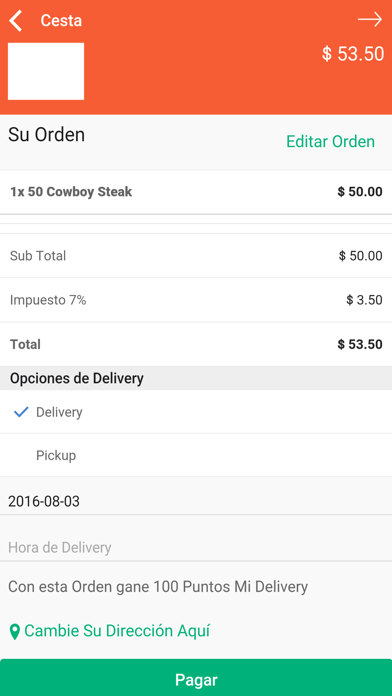
Task: Select the Delivery option
Action: pyautogui.click(x=196, y=412)
